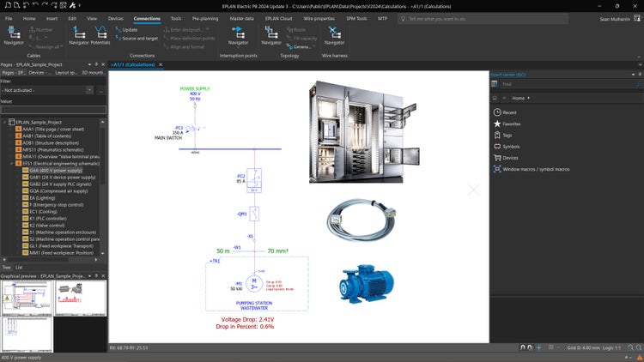Screen dimensions: 644x362
Task: Switch to Pre-planning ribbon tab
Action: (205, 17)
